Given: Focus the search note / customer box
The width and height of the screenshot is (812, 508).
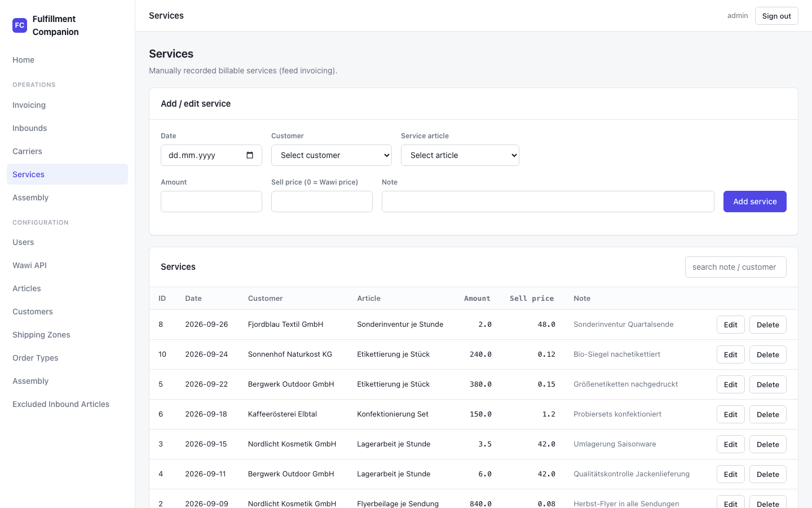Looking at the screenshot, I should click(x=736, y=267).
